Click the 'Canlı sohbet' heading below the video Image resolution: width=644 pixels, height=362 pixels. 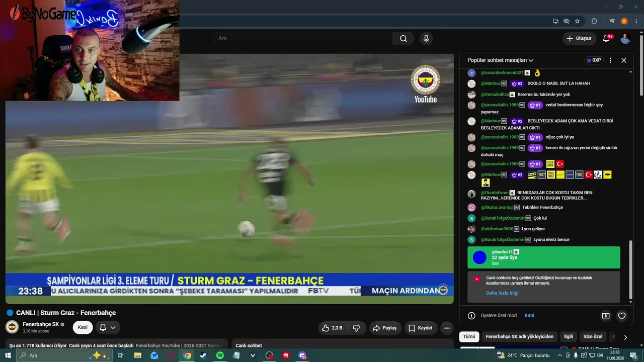(249, 346)
